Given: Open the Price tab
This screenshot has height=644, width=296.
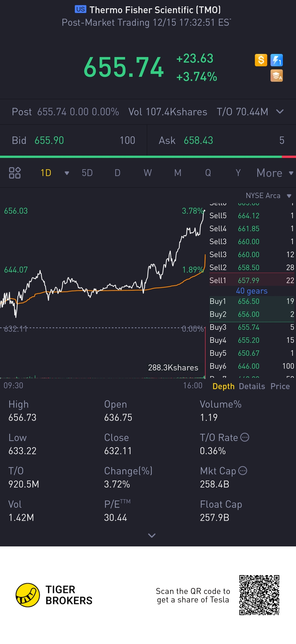Looking at the screenshot, I should click(x=280, y=386).
